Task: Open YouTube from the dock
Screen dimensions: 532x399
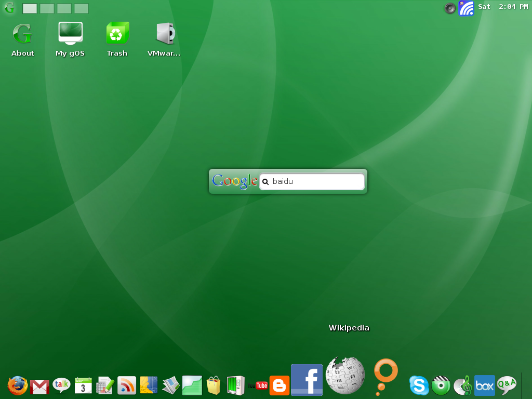Action: 258,385
